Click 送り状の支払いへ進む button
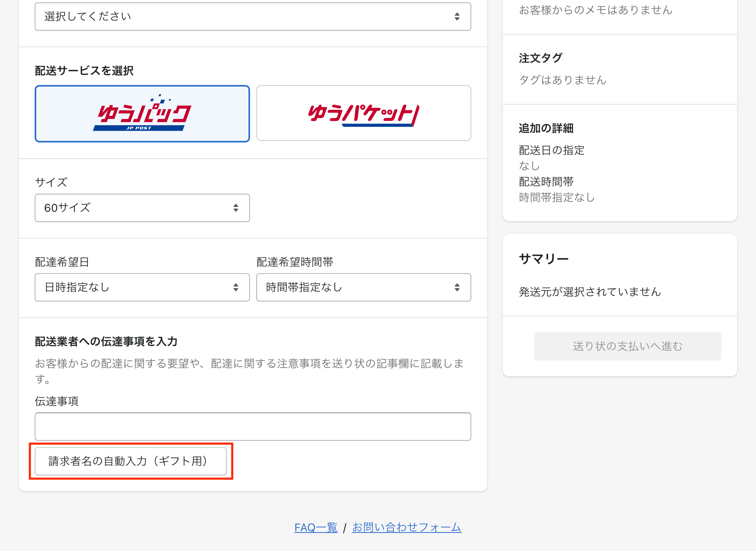 click(628, 346)
